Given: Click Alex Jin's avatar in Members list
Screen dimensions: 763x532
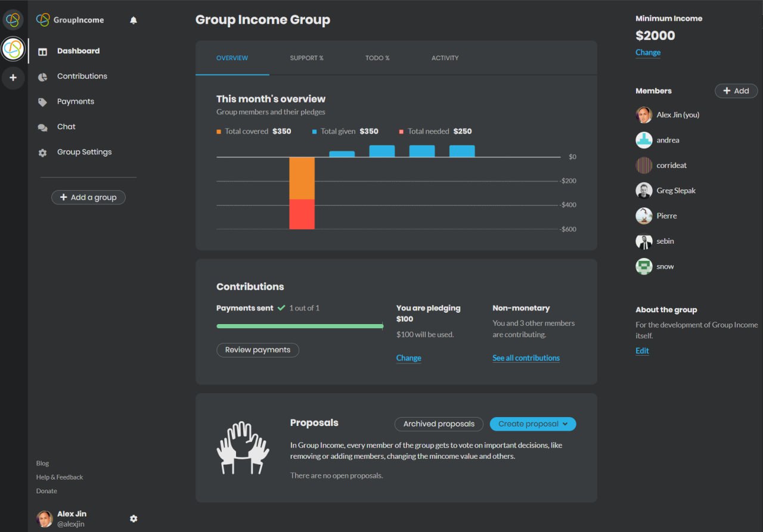Looking at the screenshot, I should [644, 115].
